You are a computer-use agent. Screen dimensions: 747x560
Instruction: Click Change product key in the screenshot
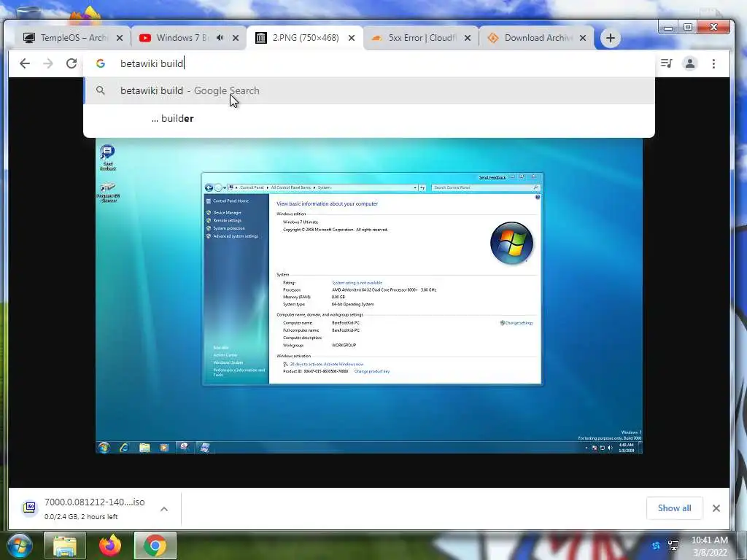coord(371,371)
